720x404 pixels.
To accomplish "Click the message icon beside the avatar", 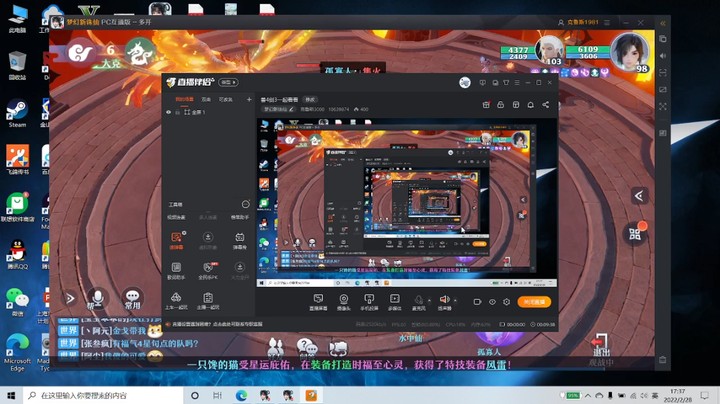I will 483,83.
